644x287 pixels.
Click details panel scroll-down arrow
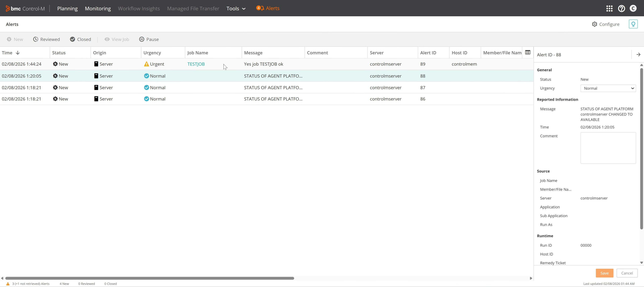point(641,263)
